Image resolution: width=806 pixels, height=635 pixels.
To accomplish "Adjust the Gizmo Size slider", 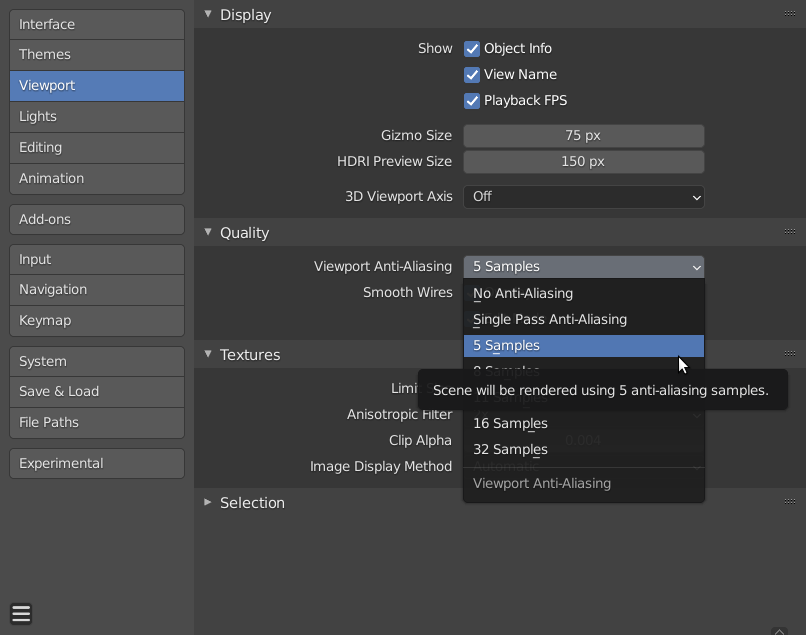I will pos(583,135).
